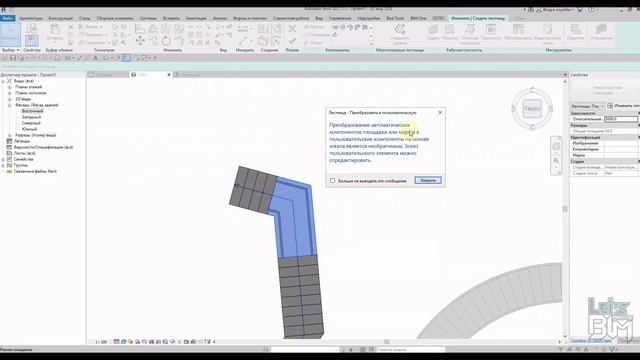Click the 1:100 view scale in view control bar
Screen dimensions: 640x360
point(101,342)
